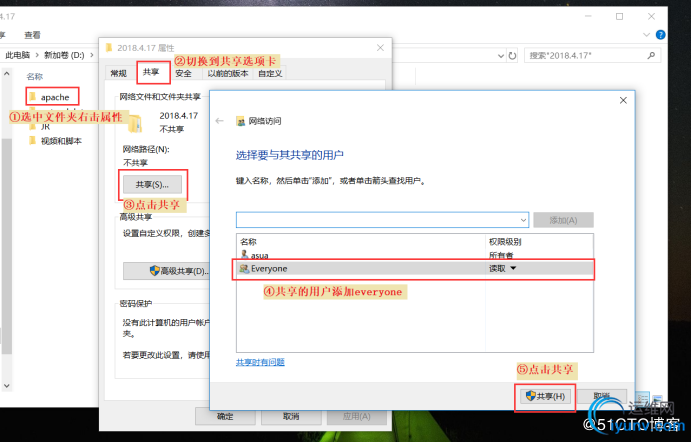This screenshot has width=691, height=442.
Task: Select the asua user row
Action: (x=415, y=255)
